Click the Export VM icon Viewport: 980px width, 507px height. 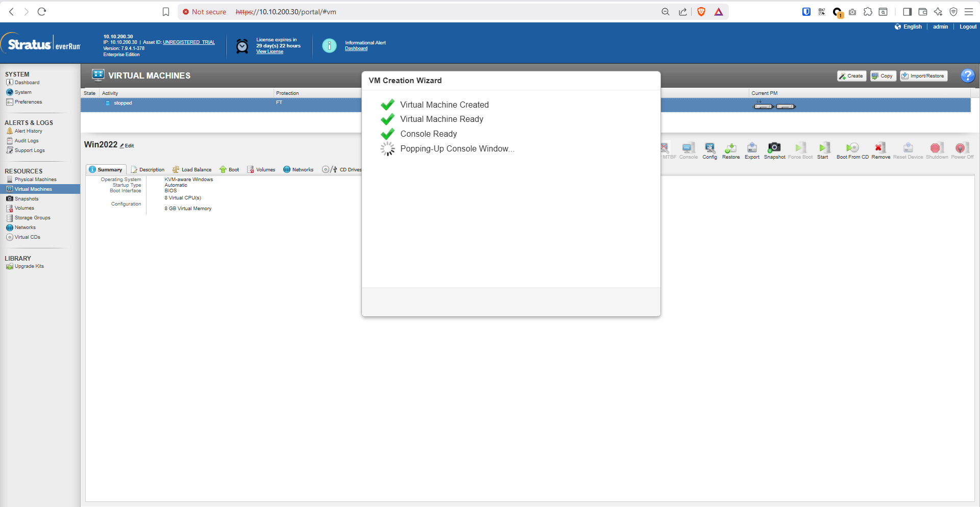click(752, 148)
